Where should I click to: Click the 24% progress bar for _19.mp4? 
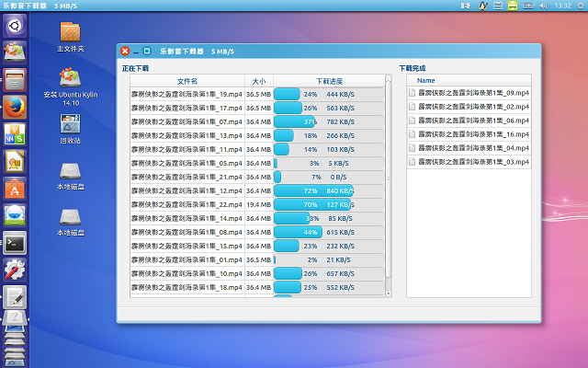[329, 94]
